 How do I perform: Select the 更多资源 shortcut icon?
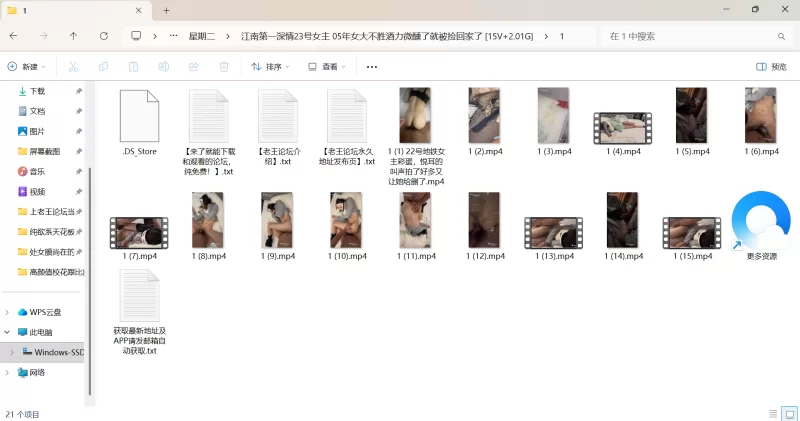(761, 227)
